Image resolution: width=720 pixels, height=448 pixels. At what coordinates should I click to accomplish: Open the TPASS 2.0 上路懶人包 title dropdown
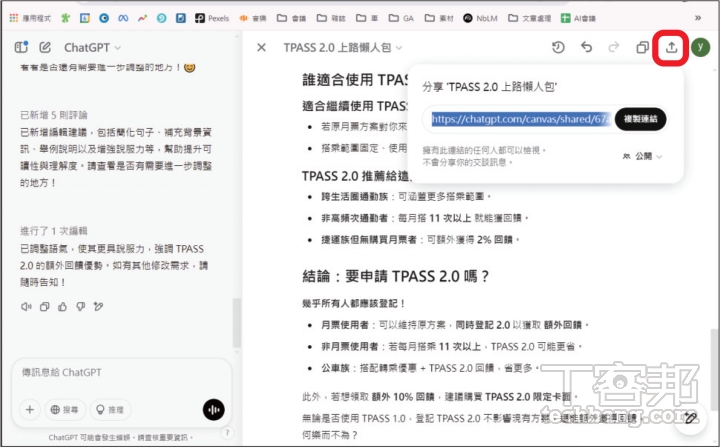click(343, 47)
